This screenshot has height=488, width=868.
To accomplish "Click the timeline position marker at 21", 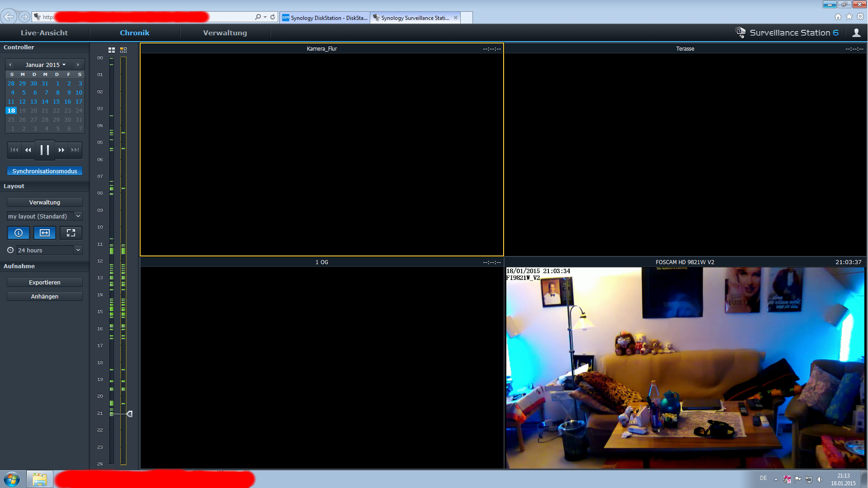I will (x=129, y=414).
